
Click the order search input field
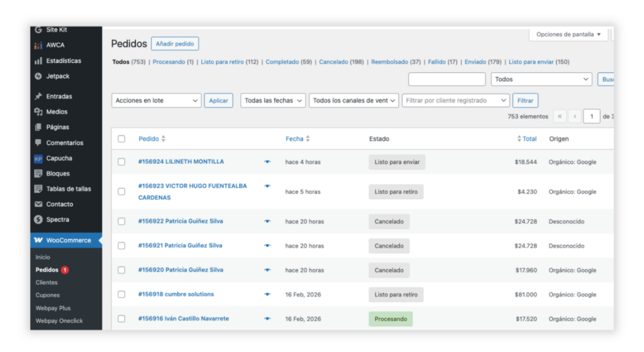447,79
